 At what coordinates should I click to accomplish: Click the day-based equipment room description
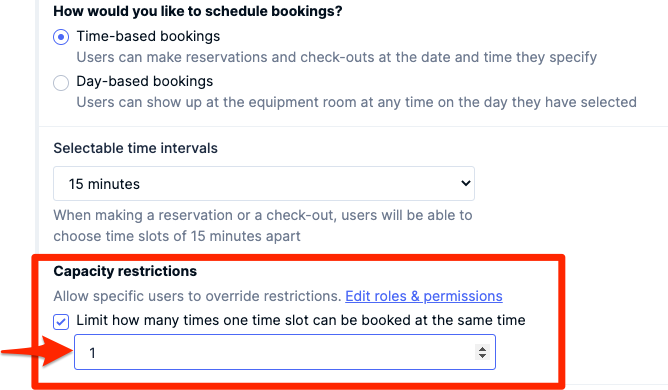point(357,102)
